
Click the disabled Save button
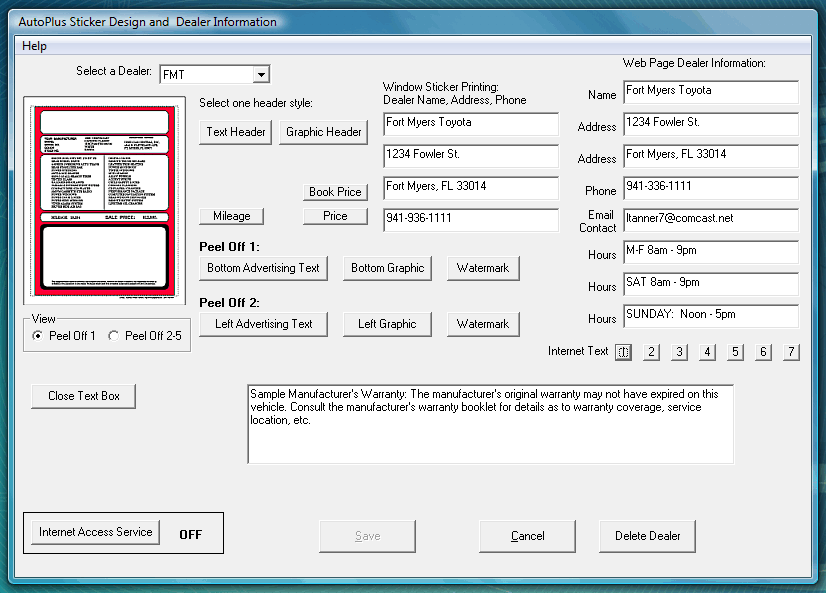[x=367, y=536]
